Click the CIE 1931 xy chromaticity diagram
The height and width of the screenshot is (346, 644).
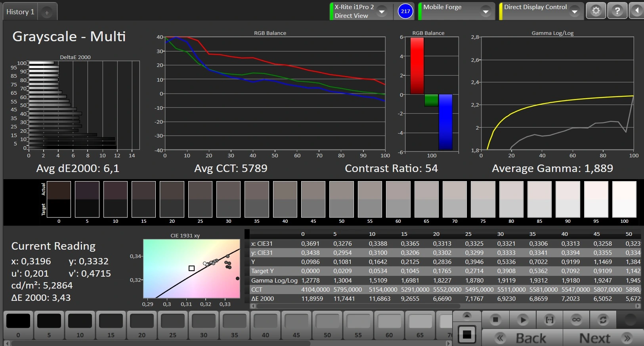(191, 268)
